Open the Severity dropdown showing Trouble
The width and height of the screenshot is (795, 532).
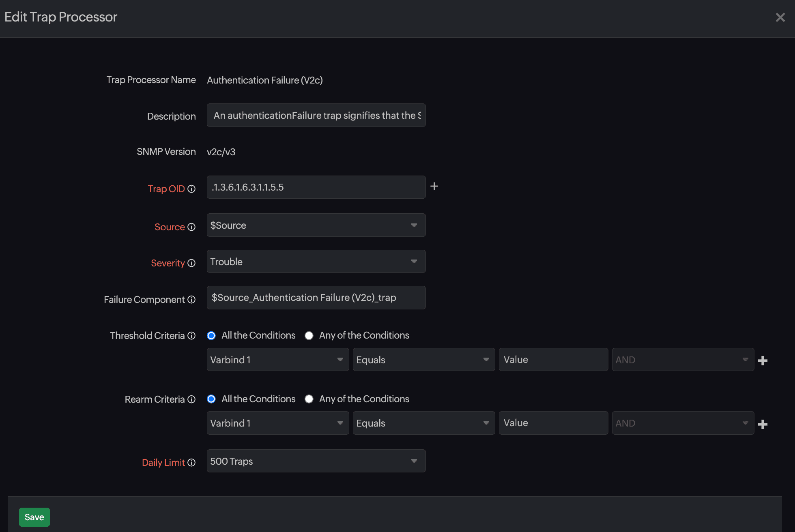pyautogui.click(x=316, y=262)
